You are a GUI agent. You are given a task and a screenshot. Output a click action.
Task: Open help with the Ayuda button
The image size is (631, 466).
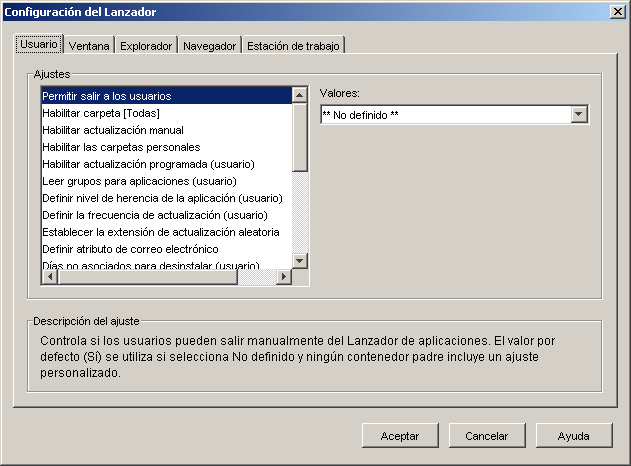(x=574, y=436)
